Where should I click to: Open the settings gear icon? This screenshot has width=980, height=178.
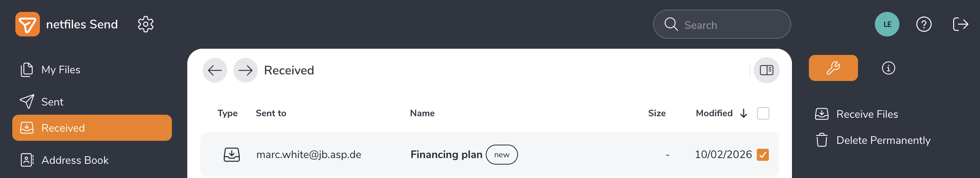coord(145,24)
